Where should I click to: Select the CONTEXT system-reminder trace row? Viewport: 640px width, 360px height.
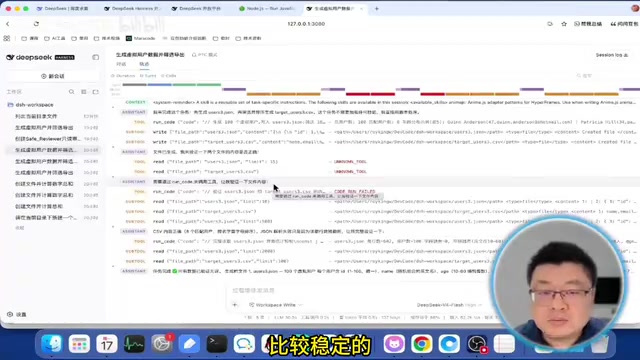click(373, 102)
